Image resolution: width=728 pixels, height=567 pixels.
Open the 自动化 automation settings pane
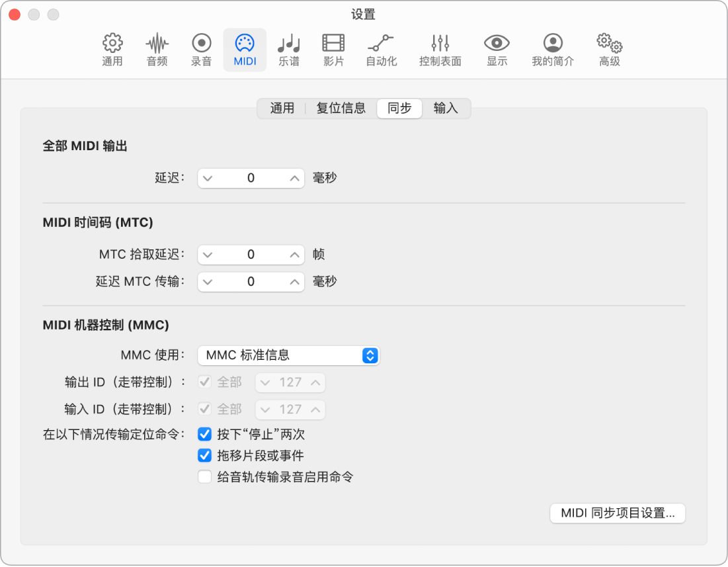pos(381,49)
